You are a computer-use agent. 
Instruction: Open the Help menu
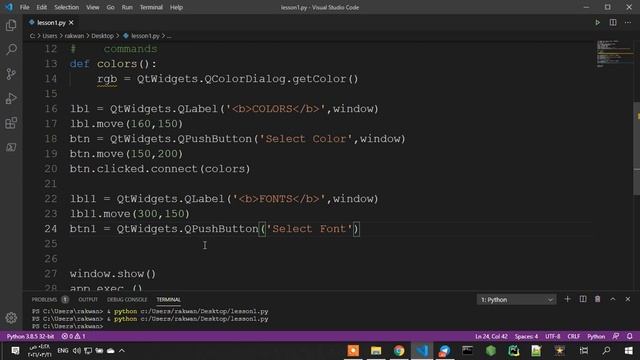click(x=176, y=7)
